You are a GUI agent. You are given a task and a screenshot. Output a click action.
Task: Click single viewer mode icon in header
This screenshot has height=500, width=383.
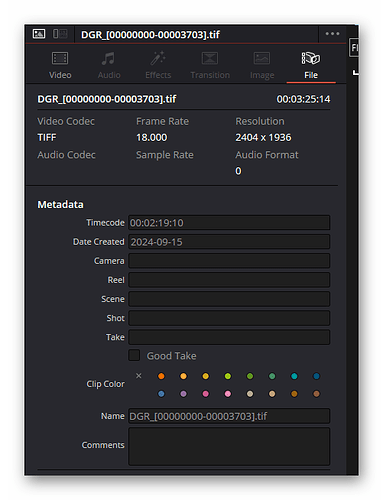tap(39, 34)
